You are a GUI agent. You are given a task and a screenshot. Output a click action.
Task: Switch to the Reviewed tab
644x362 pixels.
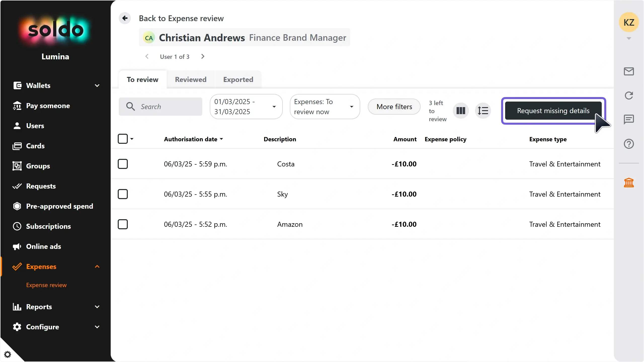[x=191, y=79]
